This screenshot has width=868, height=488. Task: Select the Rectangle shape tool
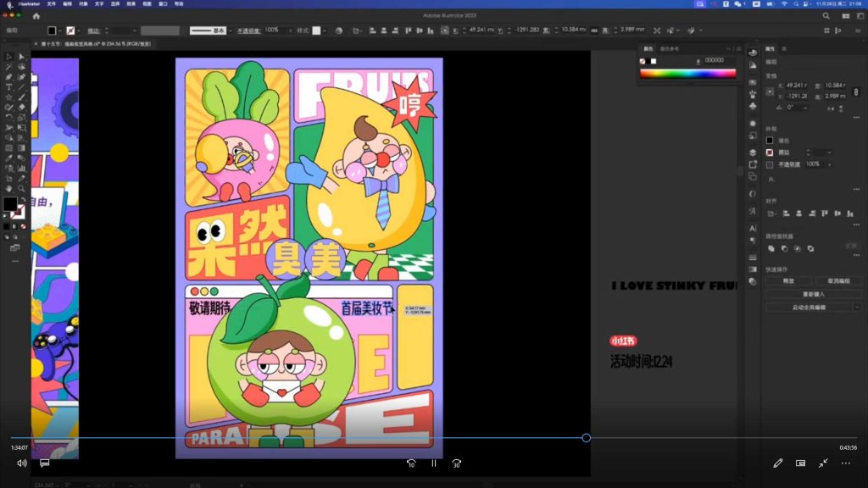[x=8, y=97]
